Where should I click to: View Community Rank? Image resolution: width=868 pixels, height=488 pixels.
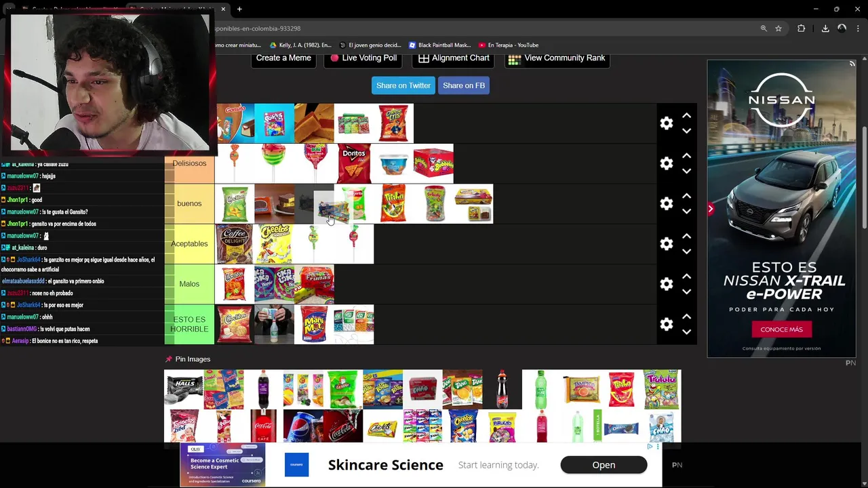click(557, 58)
